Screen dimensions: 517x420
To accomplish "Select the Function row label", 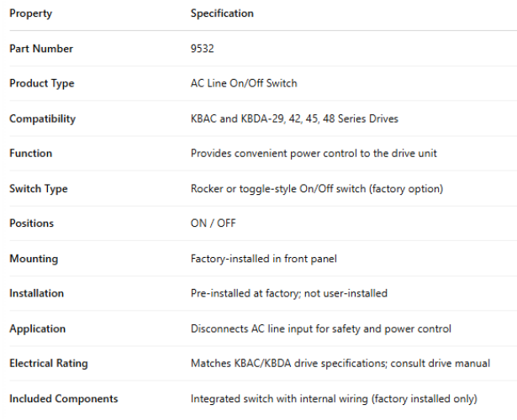I will pyautogui.click(x=30, y=154).
